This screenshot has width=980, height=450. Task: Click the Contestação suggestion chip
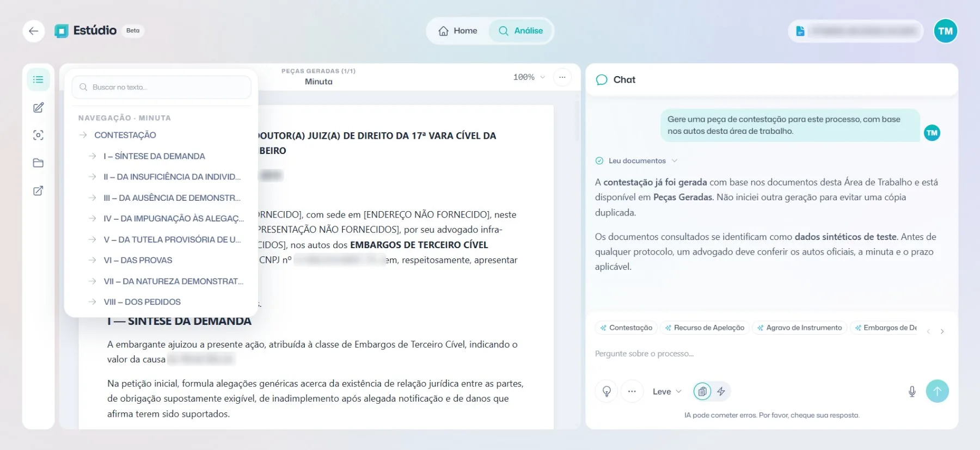[626, 328]
